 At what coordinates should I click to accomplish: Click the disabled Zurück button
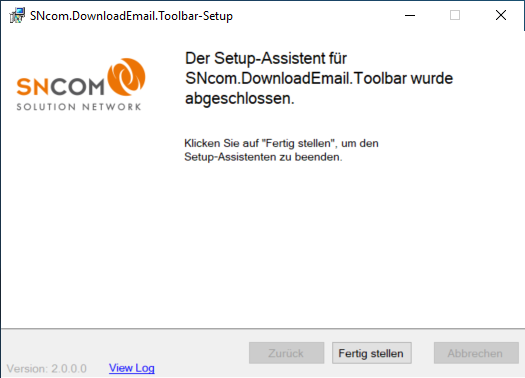coord(286,353)
